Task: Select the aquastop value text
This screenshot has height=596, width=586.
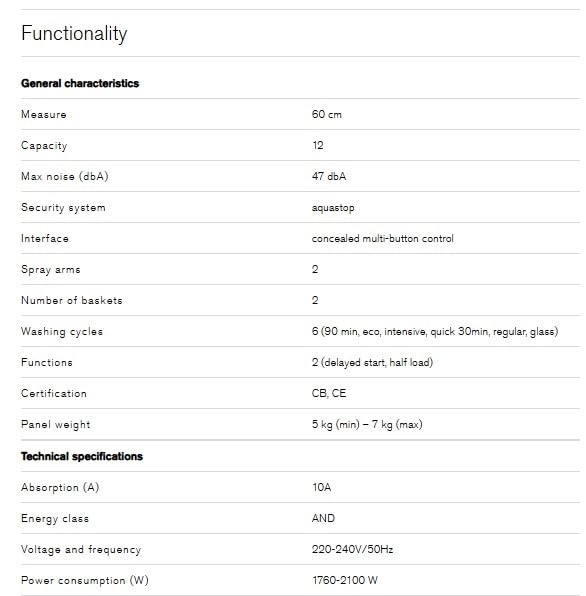Action: 333,208
